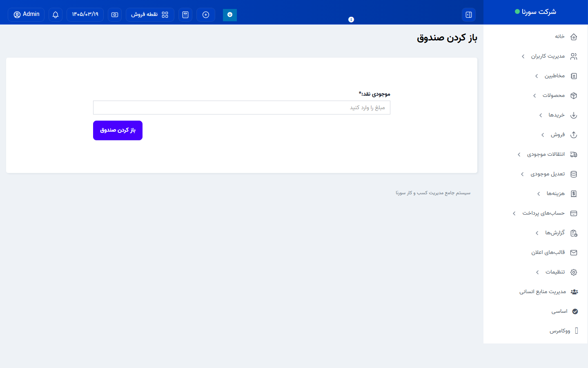This screenshot has width=588, height=368.
Task: Click the upload icon for فروش
Action: (574, 135)
